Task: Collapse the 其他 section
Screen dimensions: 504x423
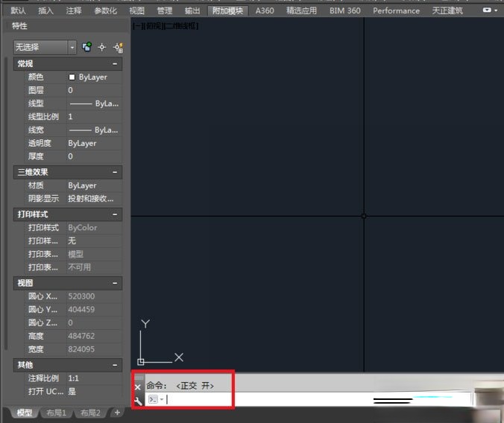Action: [115, 365]
